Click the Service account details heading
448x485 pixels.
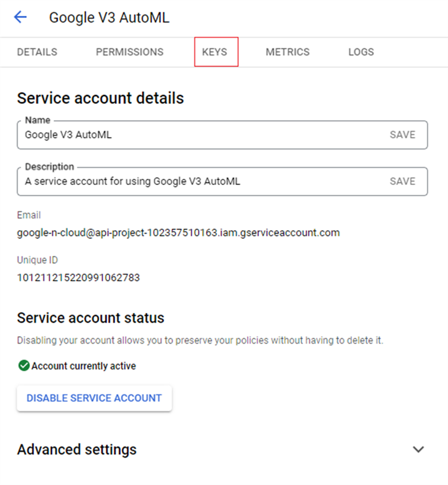click(x=101, y=98)
